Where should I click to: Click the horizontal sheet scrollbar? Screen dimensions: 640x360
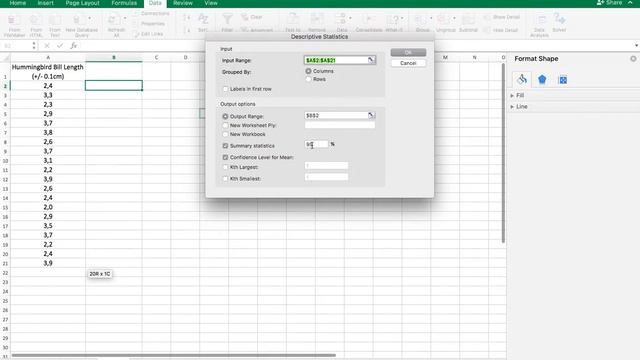[x=173, y=356]
